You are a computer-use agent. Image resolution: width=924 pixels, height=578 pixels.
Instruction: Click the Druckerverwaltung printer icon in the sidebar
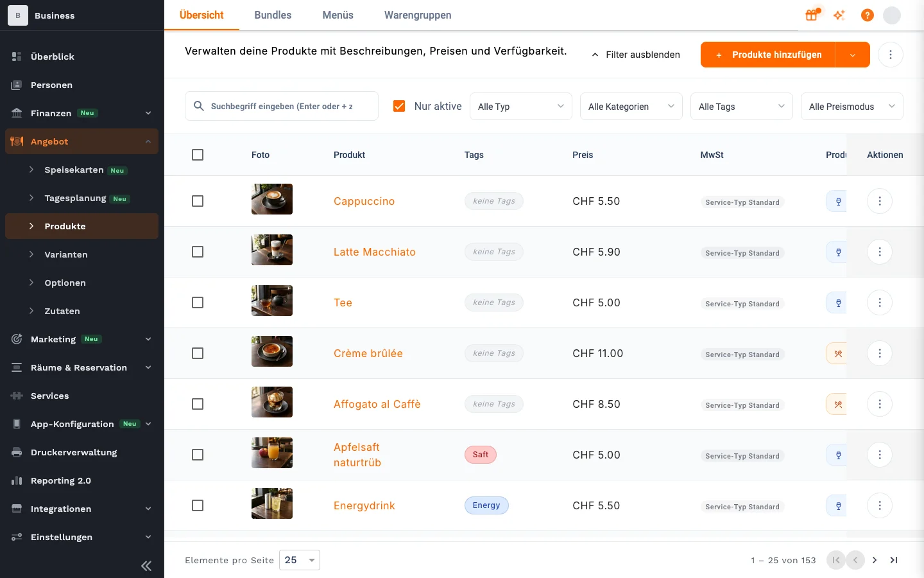[17, 452]
